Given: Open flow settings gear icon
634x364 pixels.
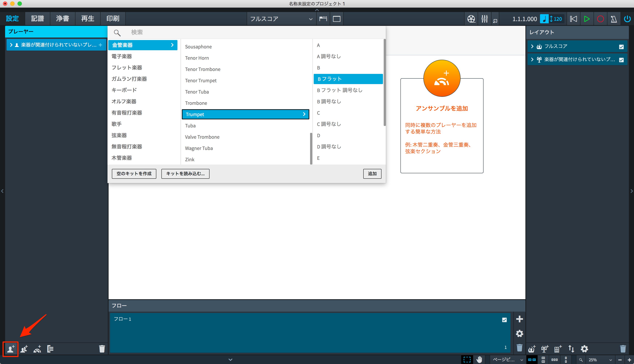Looking at the screenshot, I should coord(519,333).
